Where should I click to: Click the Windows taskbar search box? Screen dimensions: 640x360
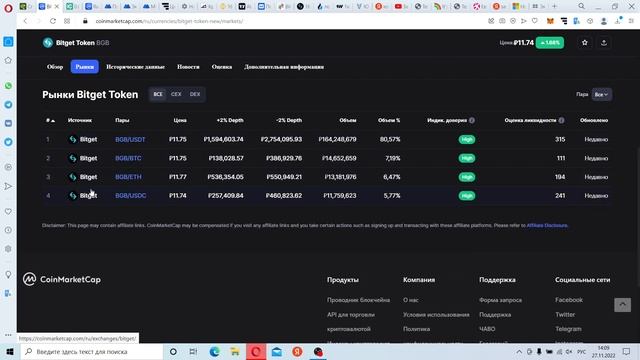[x=91, y=351]
